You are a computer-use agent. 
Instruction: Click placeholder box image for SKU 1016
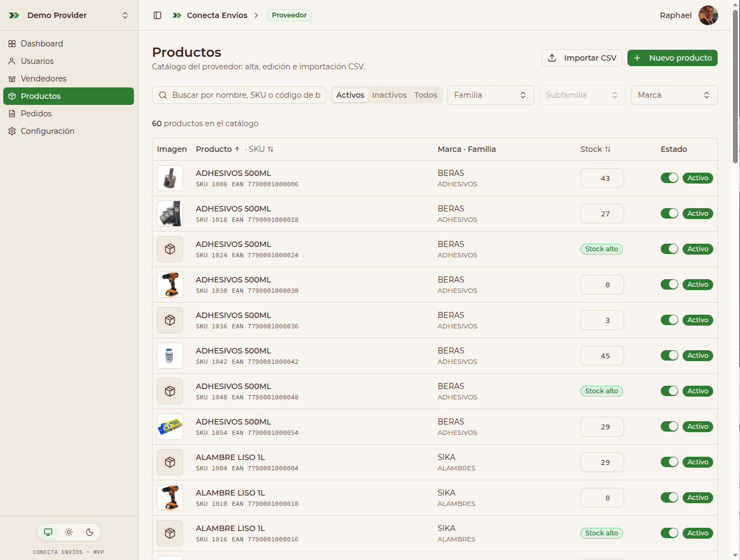[x=170, y=533]
